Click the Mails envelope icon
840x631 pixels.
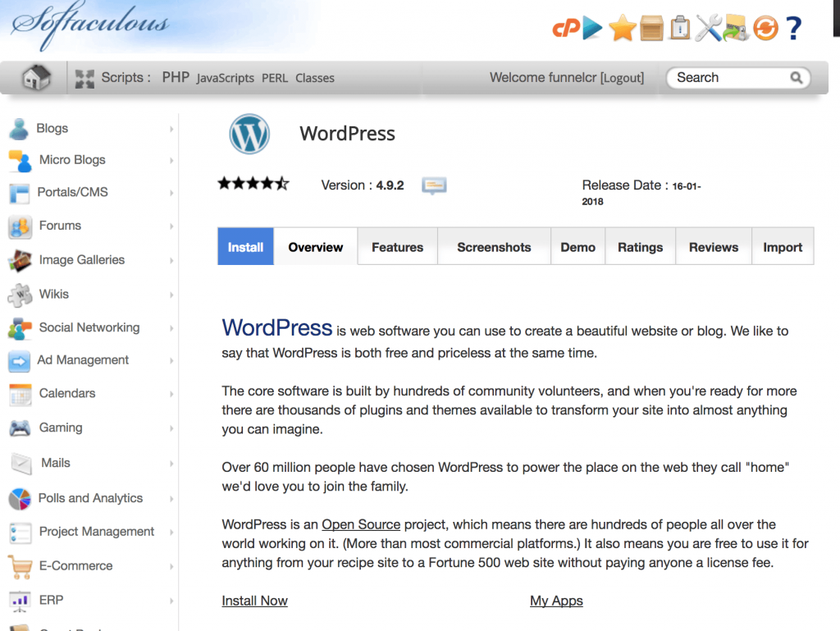point(21,464)
